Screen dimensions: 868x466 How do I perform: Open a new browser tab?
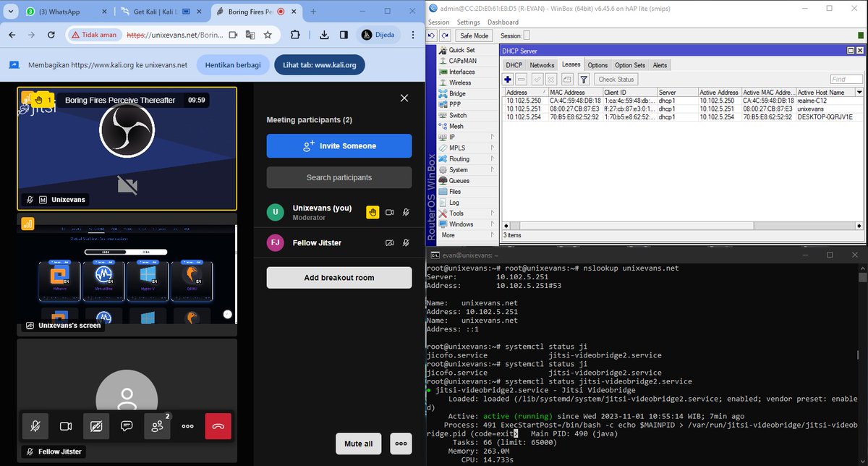(x=313, y=12)
